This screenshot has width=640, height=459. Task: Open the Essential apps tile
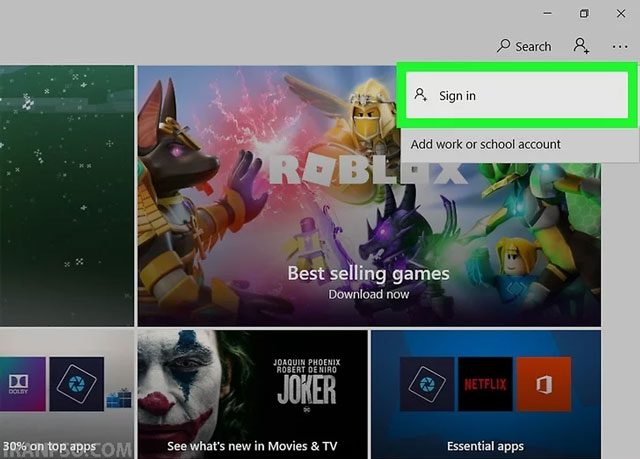pyautogui.click(x=486, y=395)
